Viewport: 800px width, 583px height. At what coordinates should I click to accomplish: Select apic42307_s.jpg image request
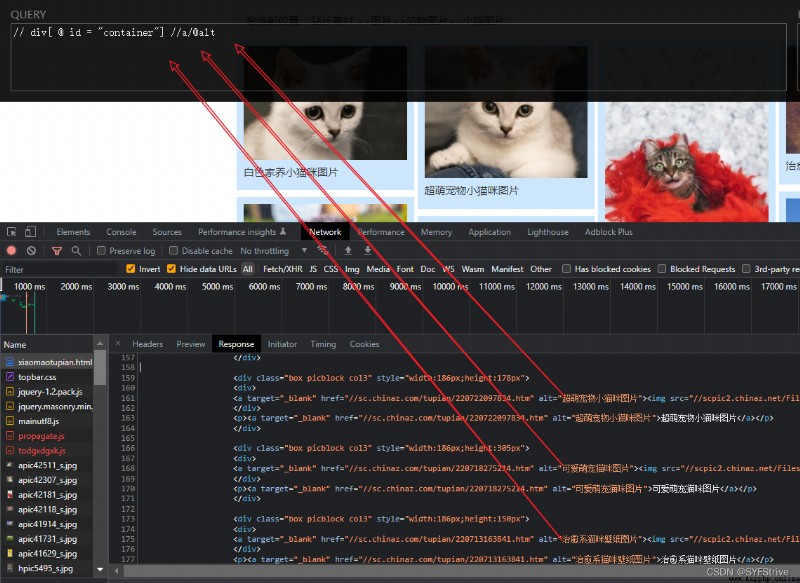point(49,480)
